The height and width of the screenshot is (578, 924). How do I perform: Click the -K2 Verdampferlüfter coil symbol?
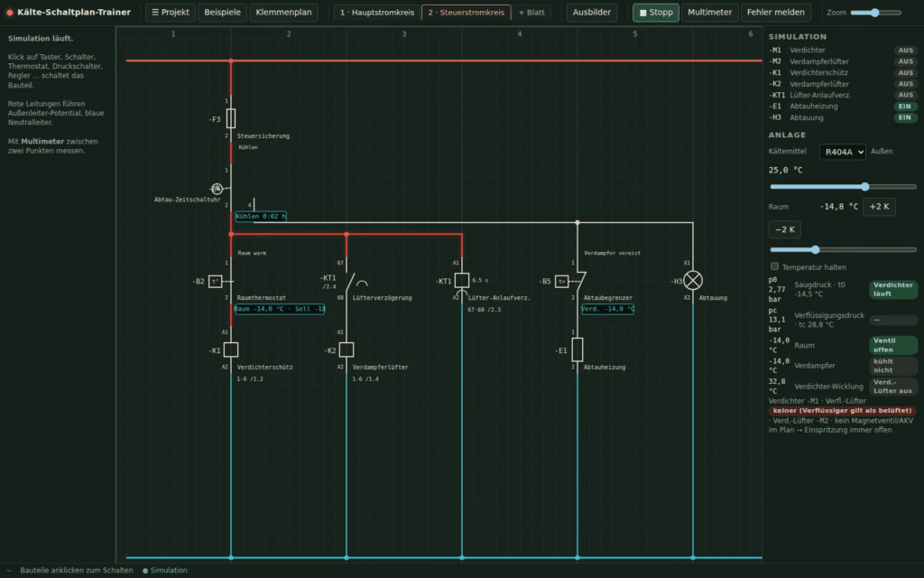click(x=346, y=350)
